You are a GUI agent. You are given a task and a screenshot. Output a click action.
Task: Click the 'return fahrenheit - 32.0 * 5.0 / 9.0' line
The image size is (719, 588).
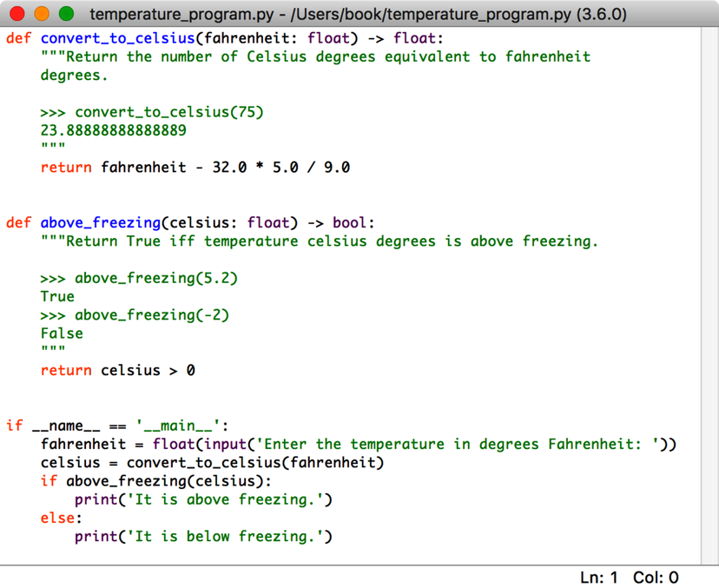point(195,168)
